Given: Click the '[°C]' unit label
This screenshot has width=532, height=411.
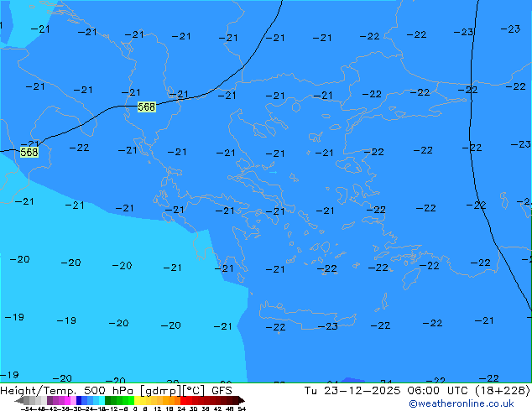Looking at the screenshot, I should (x=194, y=391).
